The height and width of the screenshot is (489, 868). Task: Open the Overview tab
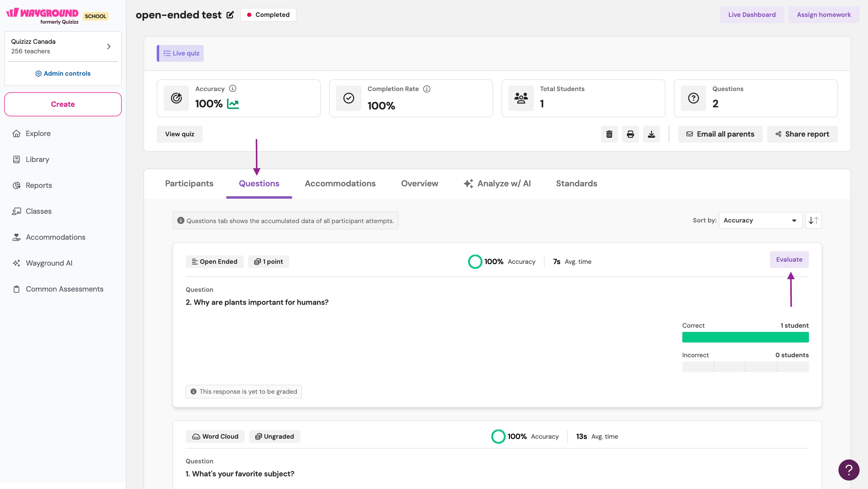420,184
